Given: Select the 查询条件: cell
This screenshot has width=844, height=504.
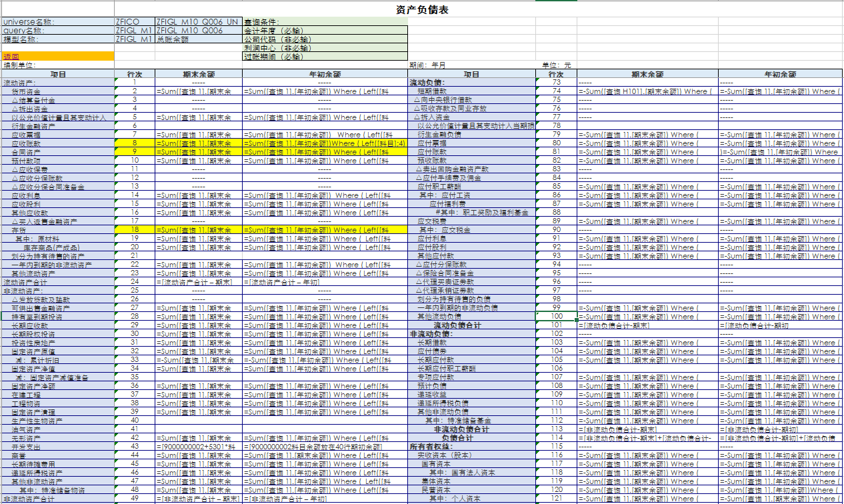Looking at the screenshot, I should (325, 22).
